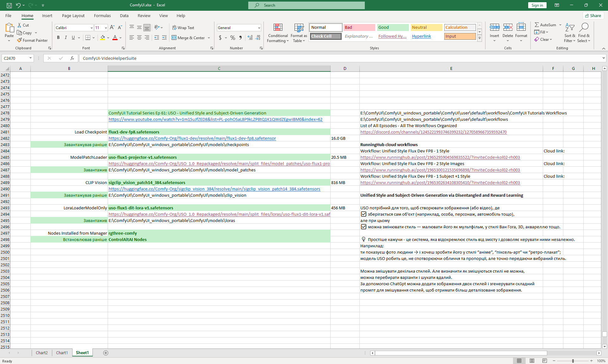Screen dimensions: 608x364
Task: Click the Sign in button
Action: coord(537,5)
